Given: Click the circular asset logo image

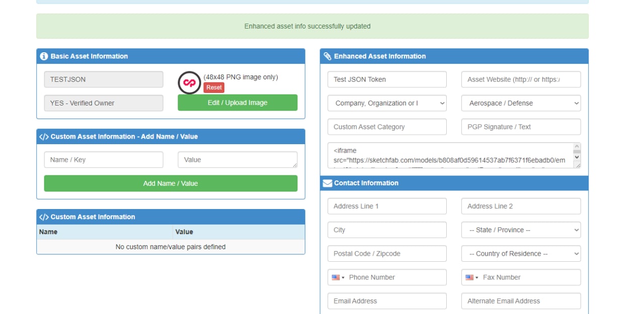Looking at the screenshot, I should click(190, 83).
